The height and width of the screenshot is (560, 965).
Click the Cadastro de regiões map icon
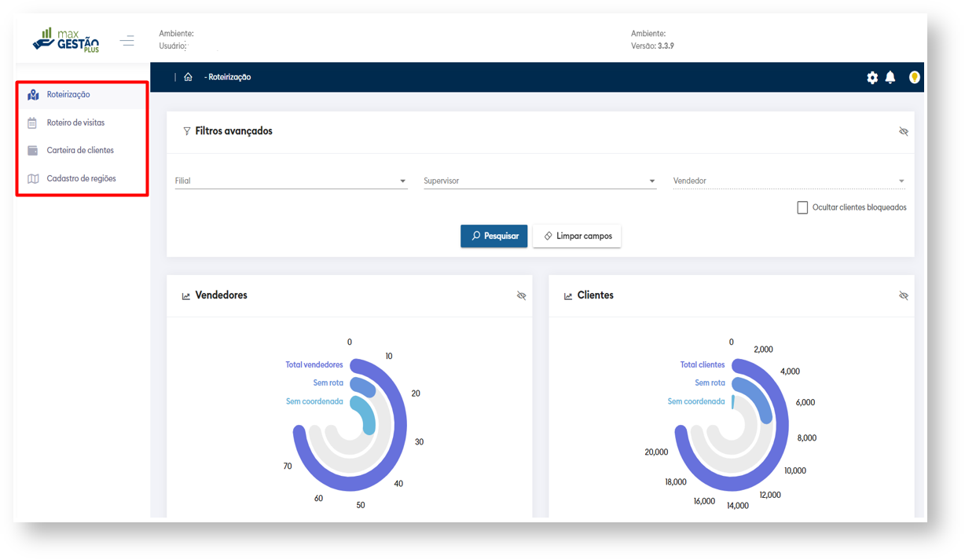(32, 178)
